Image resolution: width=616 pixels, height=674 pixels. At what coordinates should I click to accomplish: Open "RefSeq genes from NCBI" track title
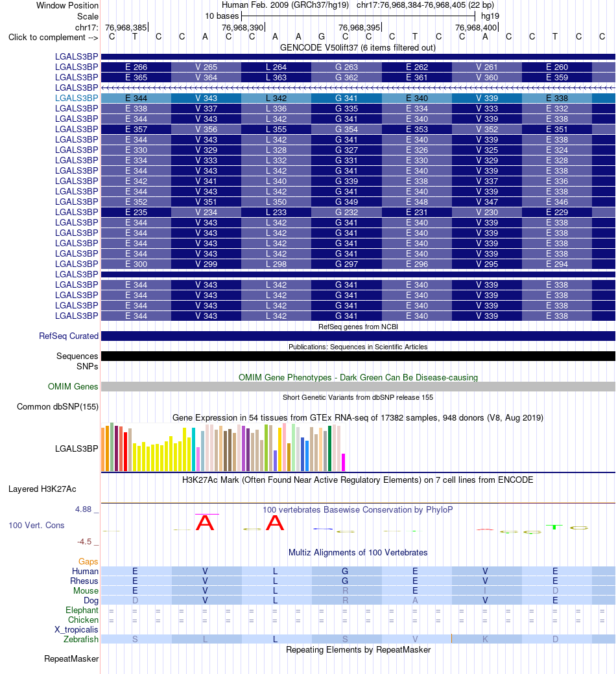(358, 327)
